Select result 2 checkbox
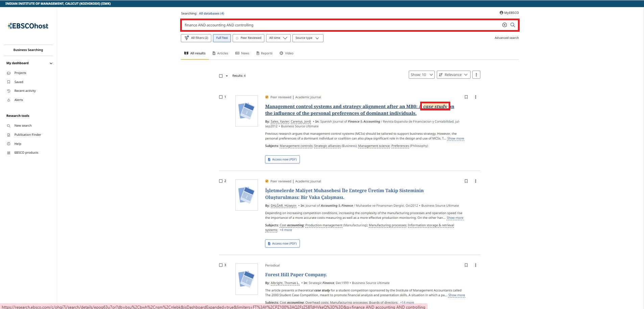The image size is (644, 309). tap(221, 181)
